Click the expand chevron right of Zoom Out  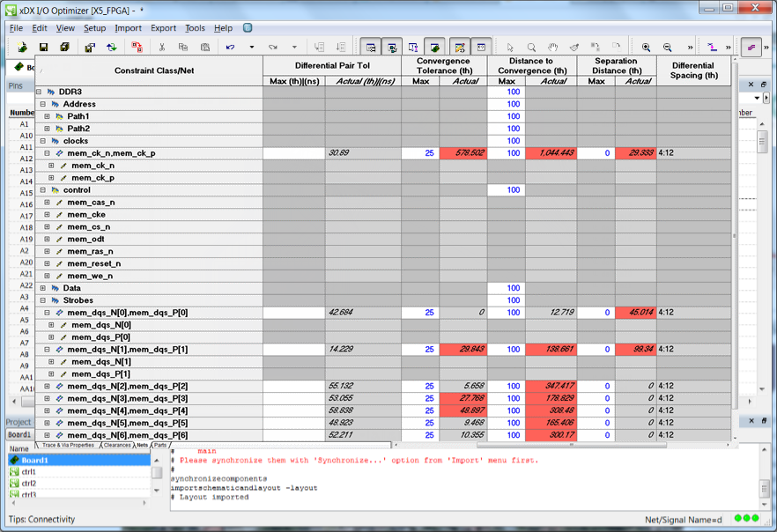[690, 48]
